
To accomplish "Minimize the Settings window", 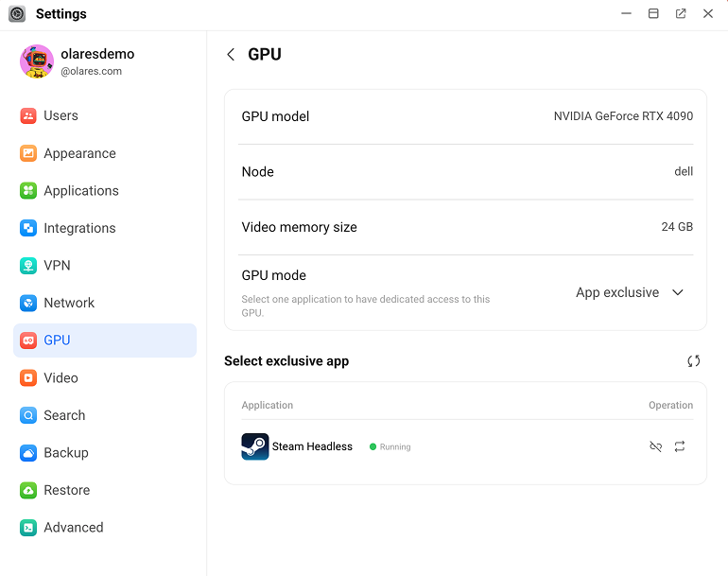I will coord(626,14).
